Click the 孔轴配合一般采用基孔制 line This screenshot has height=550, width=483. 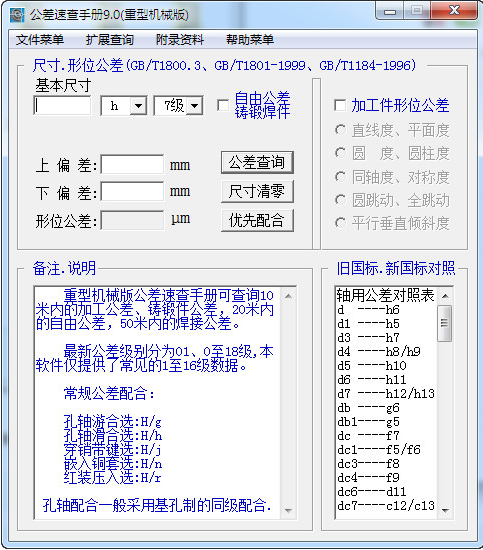[157, 505]
